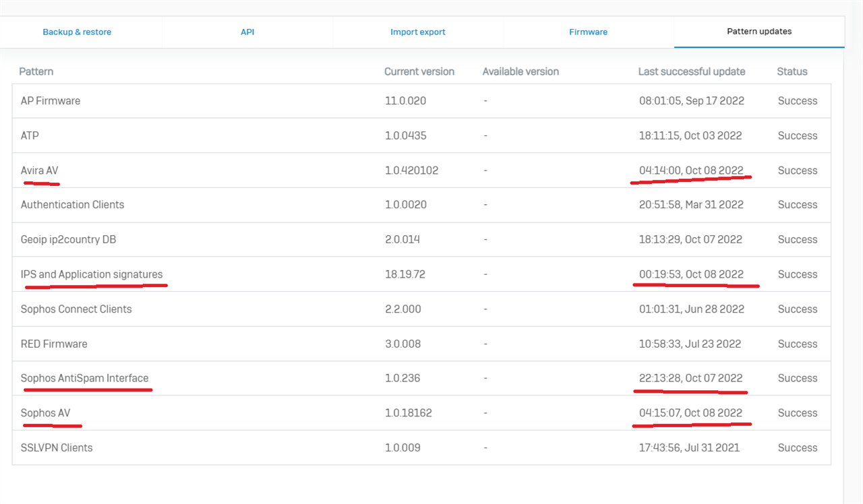Switch to the Backup & restore tab
863x504 pixels.
click(x=77, y=32)
